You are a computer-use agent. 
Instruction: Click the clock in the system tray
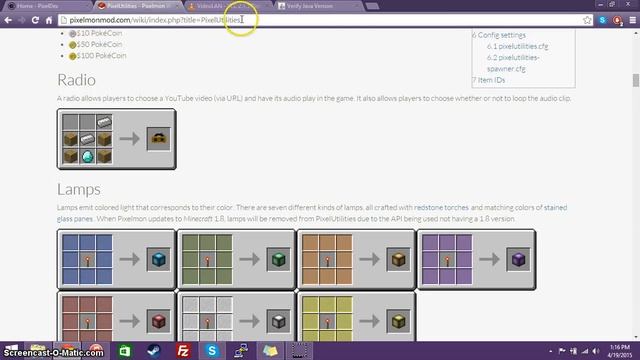[619, 351]
